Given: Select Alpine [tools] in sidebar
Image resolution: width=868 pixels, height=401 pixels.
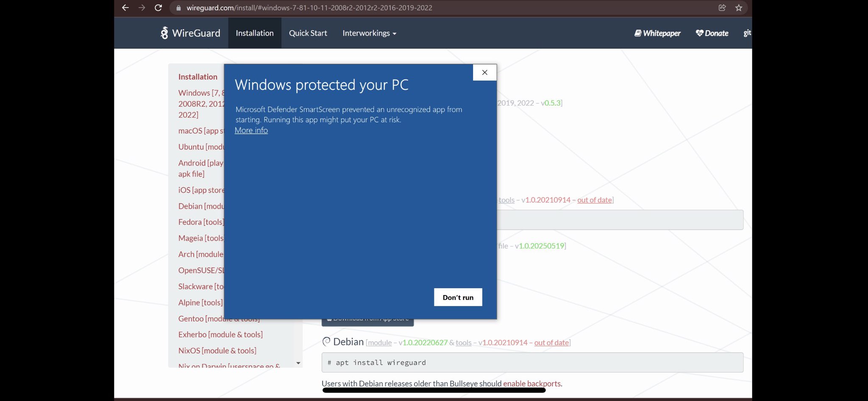Looking at the screenshot, I should [x=200, y=303].
